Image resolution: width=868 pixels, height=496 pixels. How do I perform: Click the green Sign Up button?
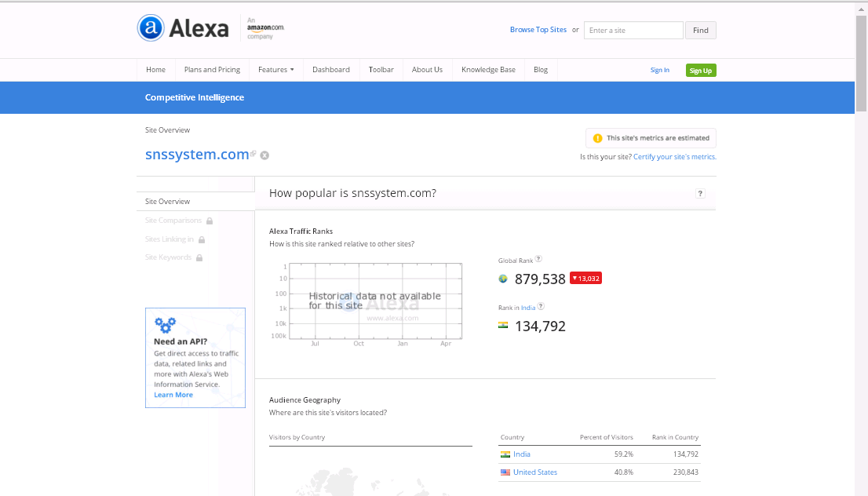[x=700, y=71]
